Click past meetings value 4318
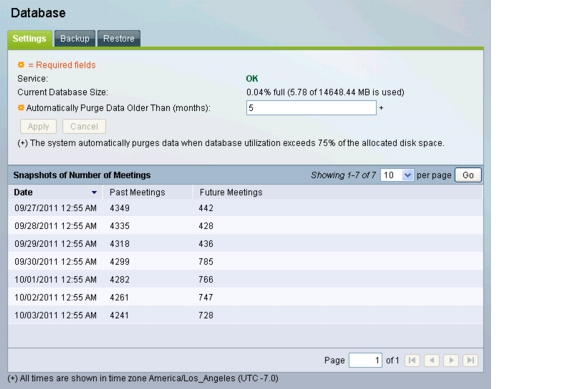The image size is (579, 389). pyautogui.click(x=119, y=244)
